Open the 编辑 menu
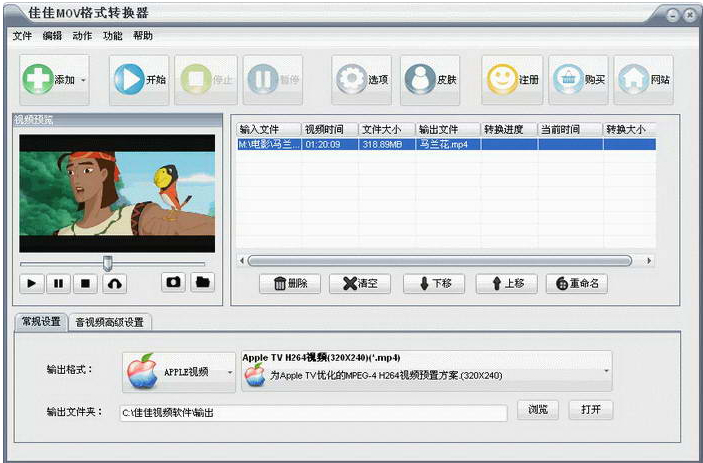This screenshot has height=463, width=703. 52,36
